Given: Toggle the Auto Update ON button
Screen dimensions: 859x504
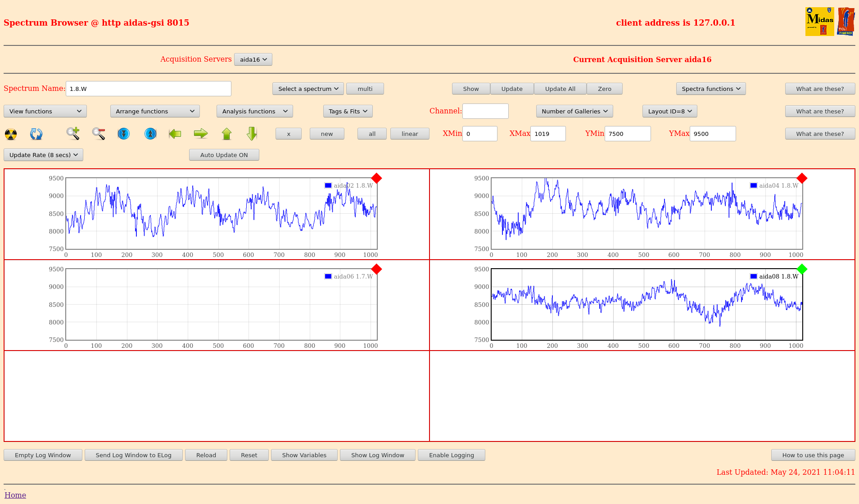Looking at the screenshot, I should (224, 155).
